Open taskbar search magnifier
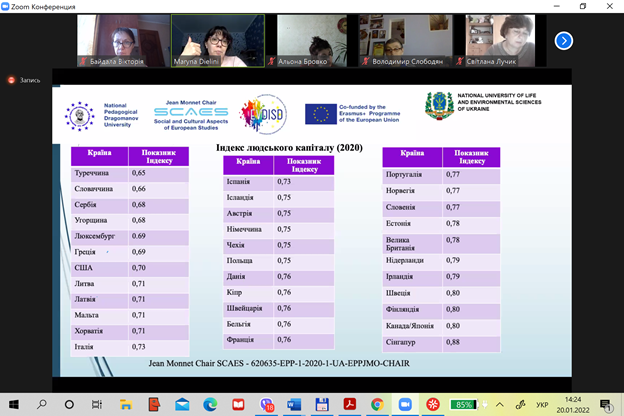624x416 pixels. pyautogui.click(x=41, y=405)
